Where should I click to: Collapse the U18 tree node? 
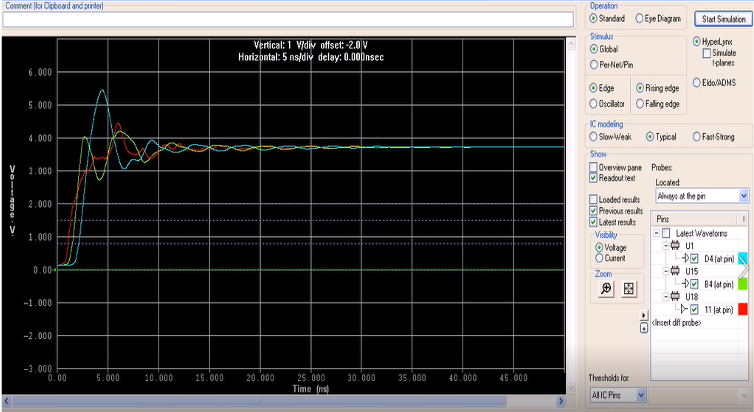[666, 297]
